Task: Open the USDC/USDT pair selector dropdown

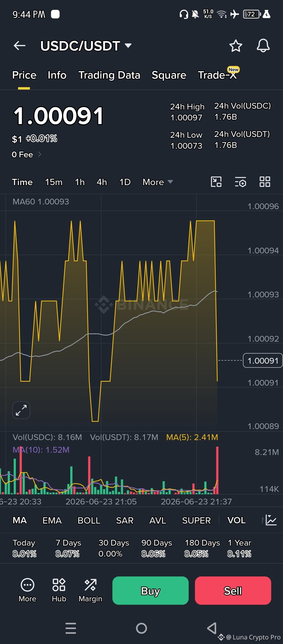Action: (86, 46)
